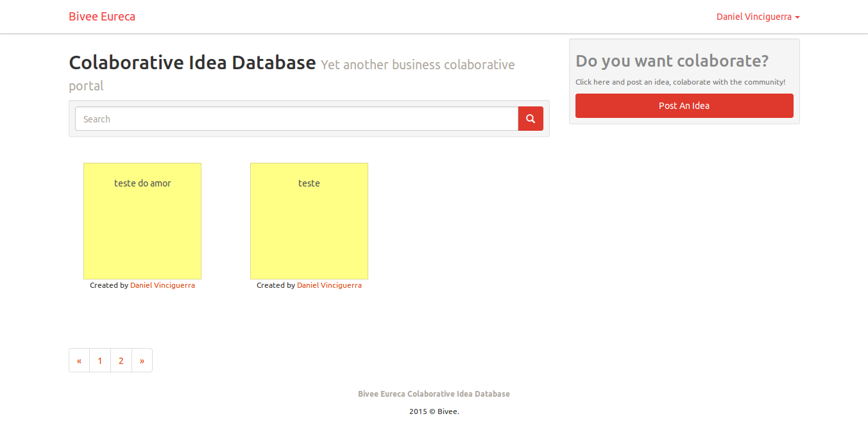Click the 'Colaborative Idea Database' heading
Image resolution: width=868 pixels, height=423 pixels.
point(192,63)
